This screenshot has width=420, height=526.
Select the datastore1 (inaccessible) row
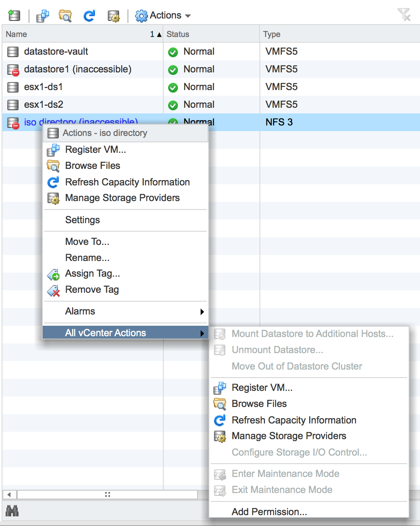(x=211, y=69)
